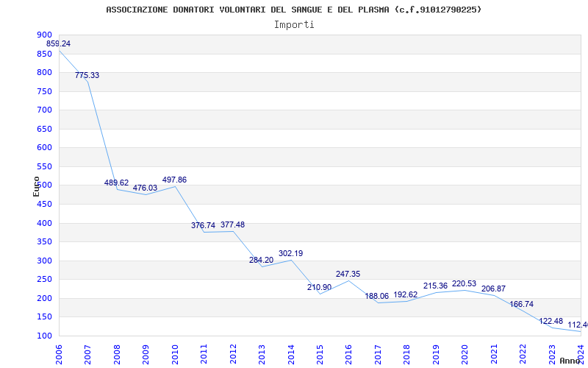Select the x-axis year 2008
Screen dimensions: 588x368
click(117, 354)
